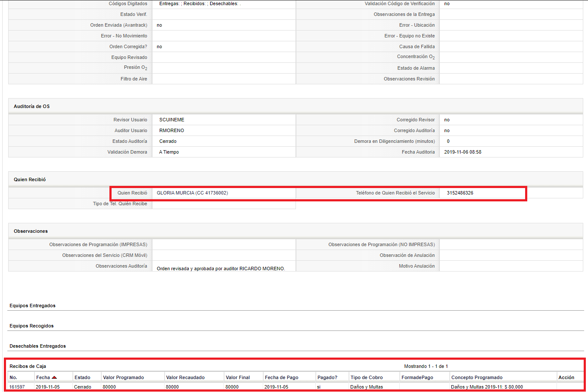Click the Equipo Revisado label
Image resolution: width=588 pixels, height=392 pixels.
pos(129,57)
